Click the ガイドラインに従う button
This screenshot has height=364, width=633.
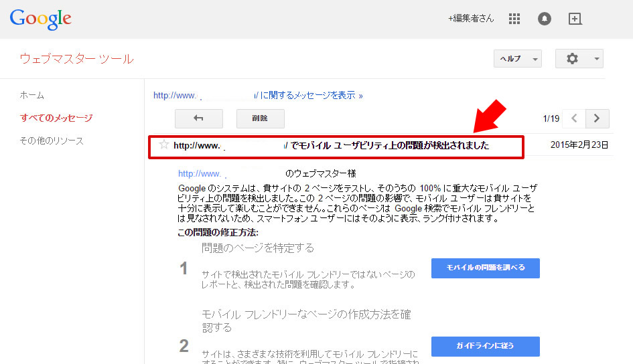(485, 346)
